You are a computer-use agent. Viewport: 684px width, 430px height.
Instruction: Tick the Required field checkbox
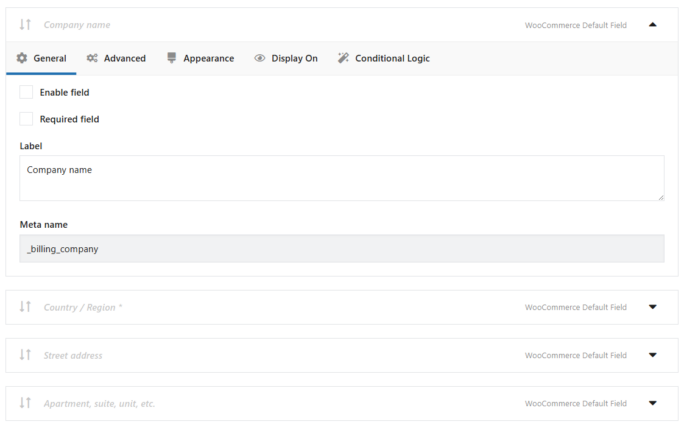coord(26,119)
